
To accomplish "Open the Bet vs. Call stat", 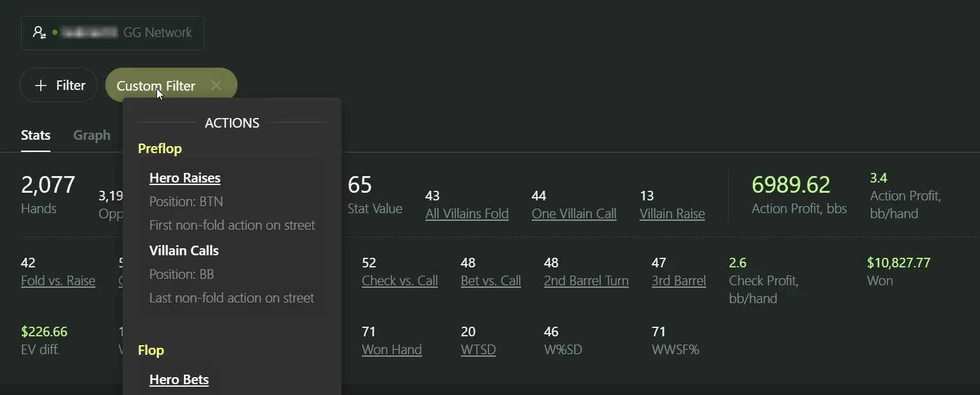I will tap(491, 281).
